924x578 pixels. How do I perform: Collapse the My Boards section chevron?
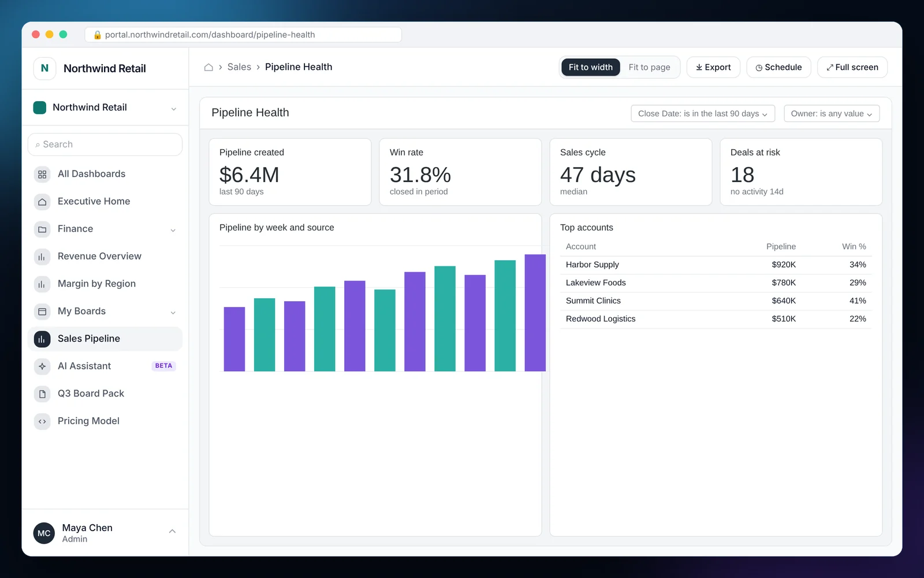pyautogui.click(x=173, y=312)
